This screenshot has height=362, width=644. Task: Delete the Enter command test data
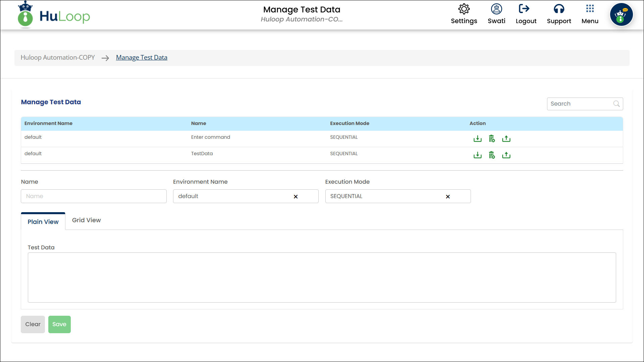[492, 138]
